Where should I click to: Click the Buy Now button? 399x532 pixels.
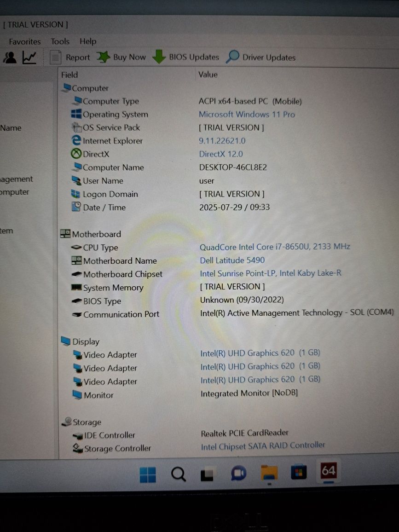(x=121, y=57)
